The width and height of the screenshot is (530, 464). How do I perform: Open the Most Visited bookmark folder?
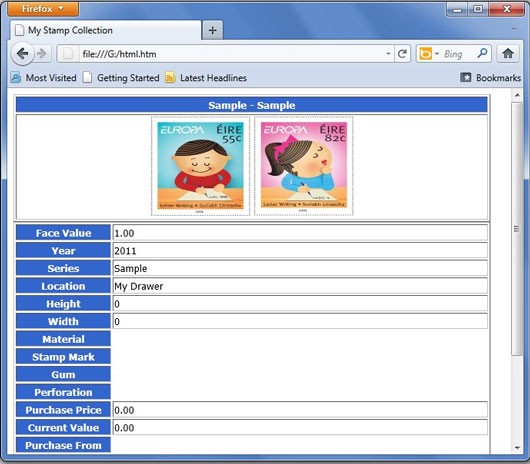44,78
